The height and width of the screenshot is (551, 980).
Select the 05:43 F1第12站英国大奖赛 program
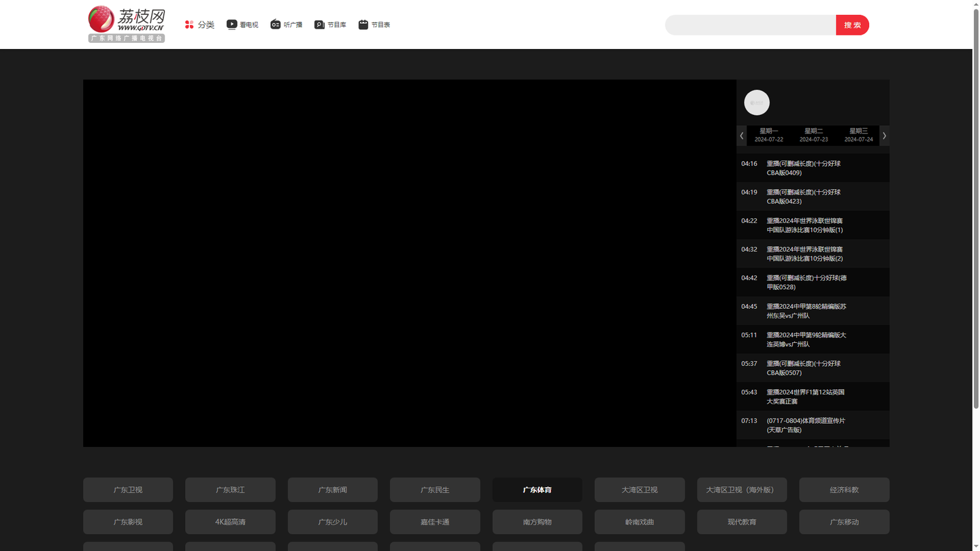(813, 397)
